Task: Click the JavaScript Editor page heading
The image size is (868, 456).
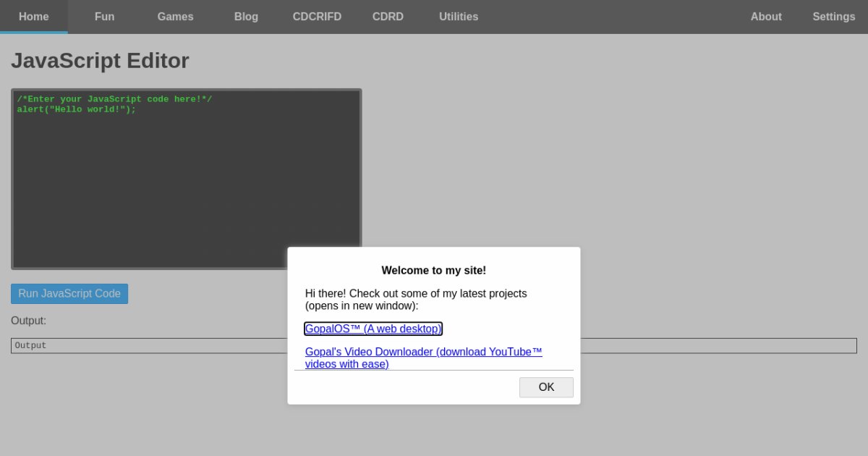Action: [x=100, y=61]
